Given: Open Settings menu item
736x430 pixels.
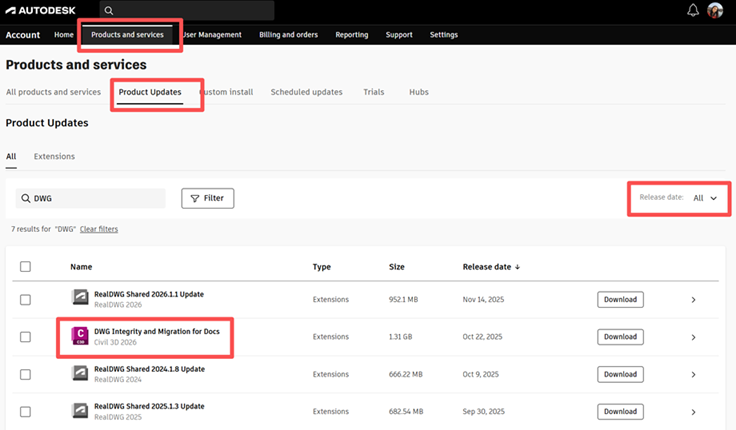Looking at the screenshot, I should (444, 35).
